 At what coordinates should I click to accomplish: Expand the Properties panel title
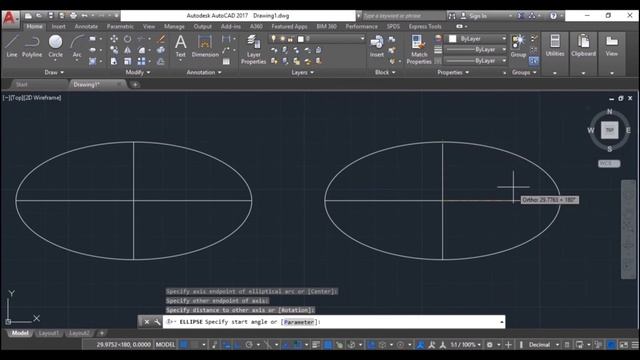pyautogui.click(x=453, y=72)
